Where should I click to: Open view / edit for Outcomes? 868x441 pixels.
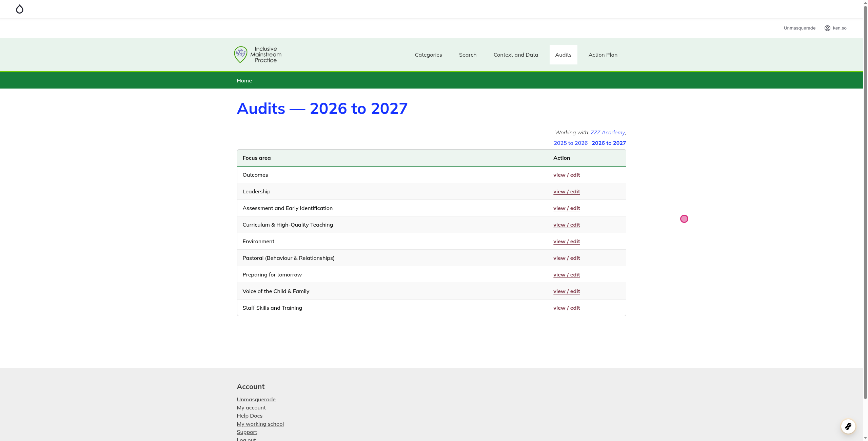click(567, 175)
